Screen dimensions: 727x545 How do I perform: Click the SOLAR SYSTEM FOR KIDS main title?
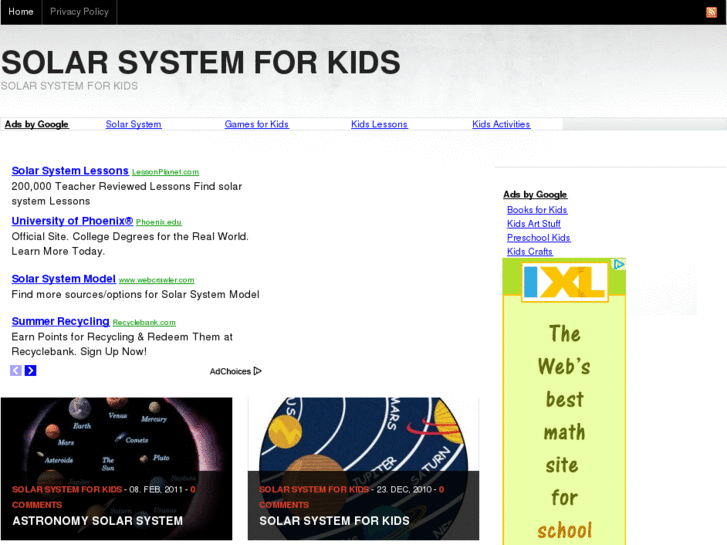point(200,63)
